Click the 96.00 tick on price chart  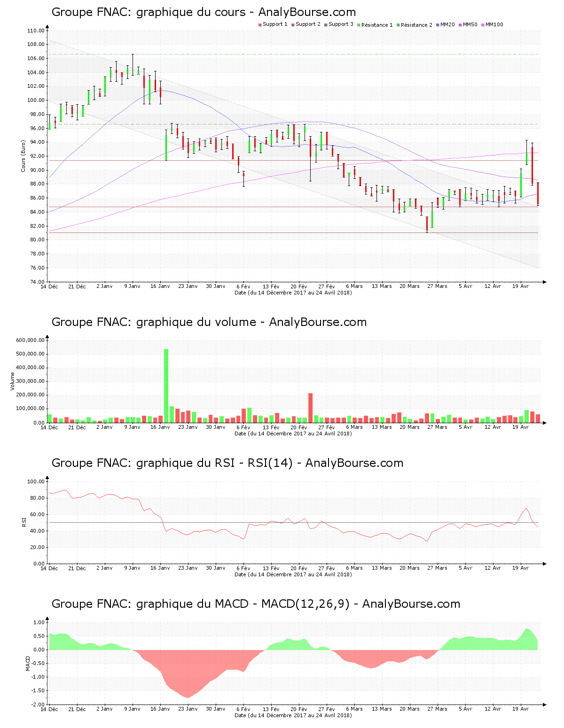coord(37,128)
